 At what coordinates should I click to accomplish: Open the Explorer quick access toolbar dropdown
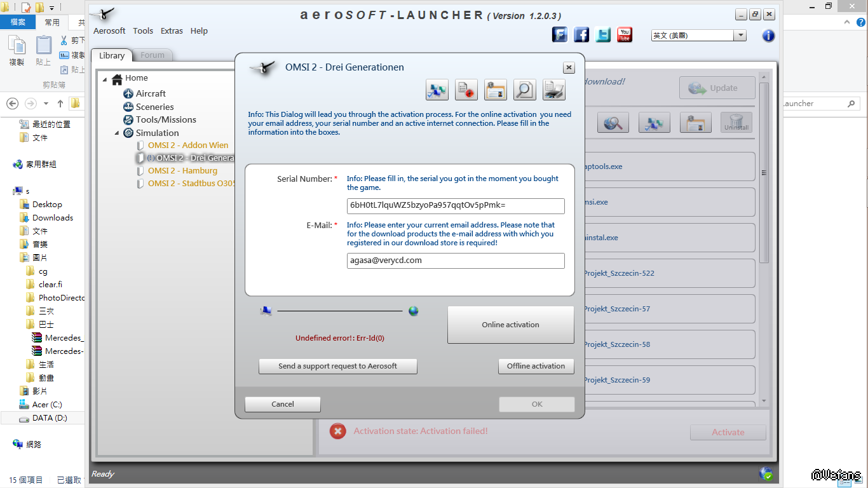pos(52,8)
